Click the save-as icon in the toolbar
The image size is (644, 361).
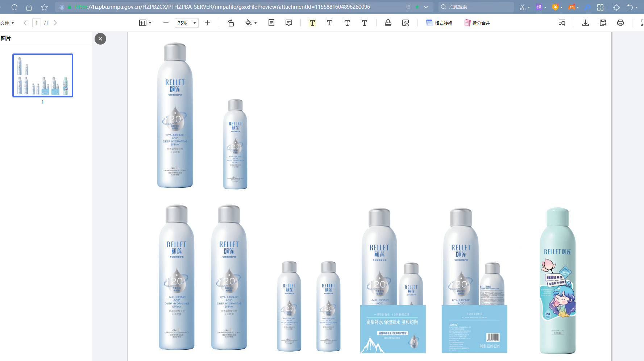pyautogui.click(x=603, y=23)
